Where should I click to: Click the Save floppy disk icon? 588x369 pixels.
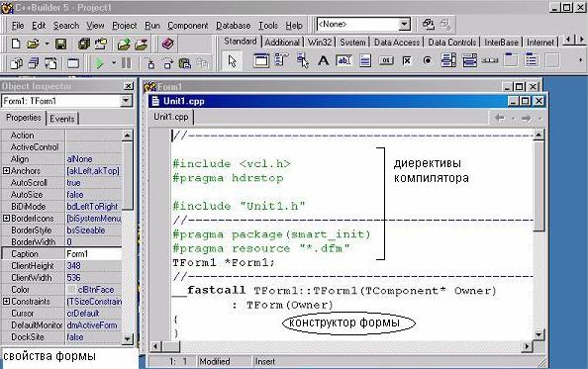60,44
